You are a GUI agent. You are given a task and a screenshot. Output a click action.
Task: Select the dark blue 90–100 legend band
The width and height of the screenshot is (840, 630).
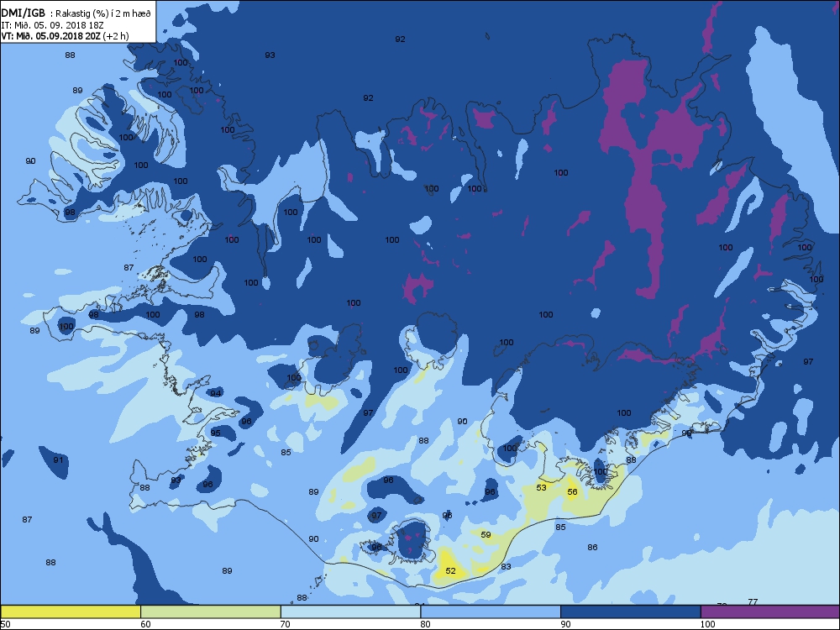click(631, 612)
